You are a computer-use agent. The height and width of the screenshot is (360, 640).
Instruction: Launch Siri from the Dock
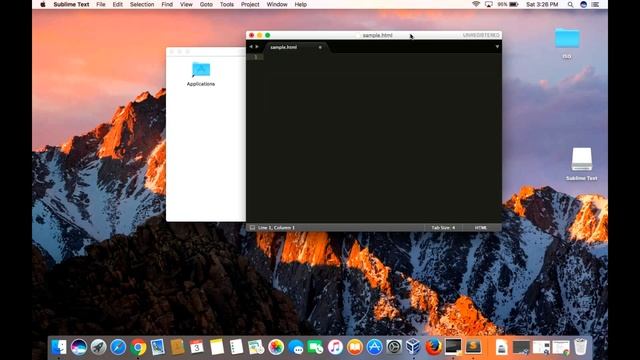[x=79, y=347]
